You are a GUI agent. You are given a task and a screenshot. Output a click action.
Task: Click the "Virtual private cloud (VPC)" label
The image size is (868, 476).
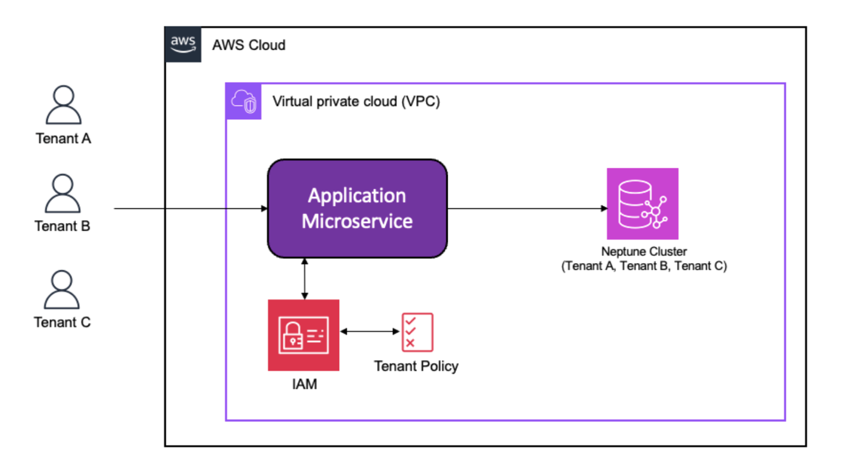tap(356, 101)
